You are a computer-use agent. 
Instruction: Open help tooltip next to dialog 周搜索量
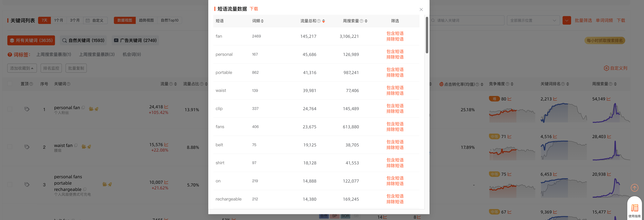coord(361,21)
